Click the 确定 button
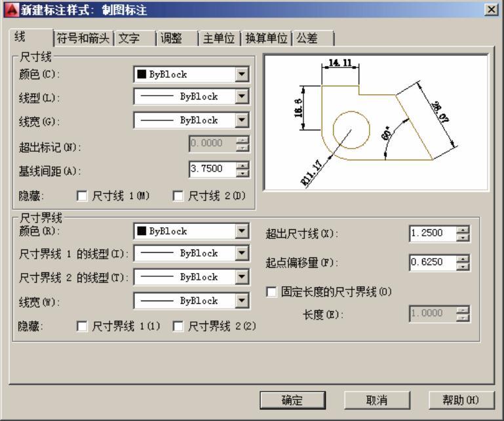 [x=292, y=400]
